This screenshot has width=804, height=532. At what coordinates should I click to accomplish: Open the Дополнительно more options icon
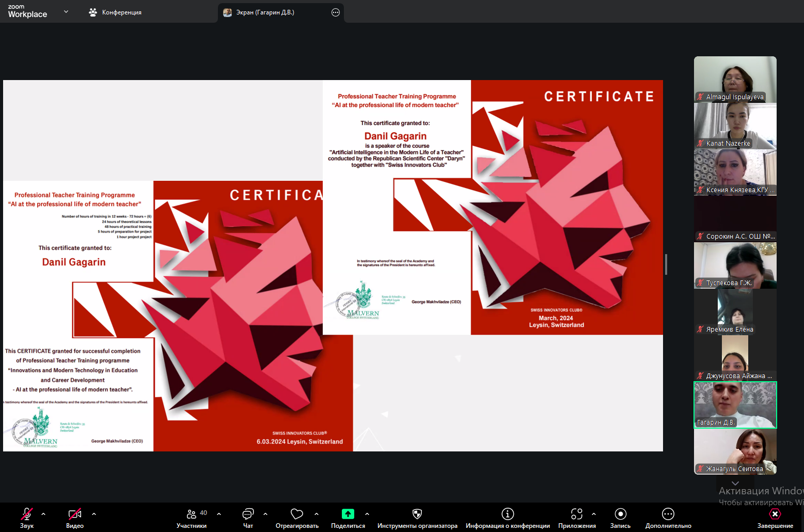point(668,514)
